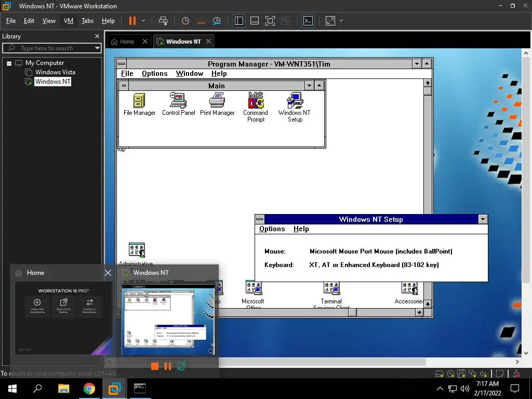Open Chrome from the taskbar

click(x=89, y=389)
